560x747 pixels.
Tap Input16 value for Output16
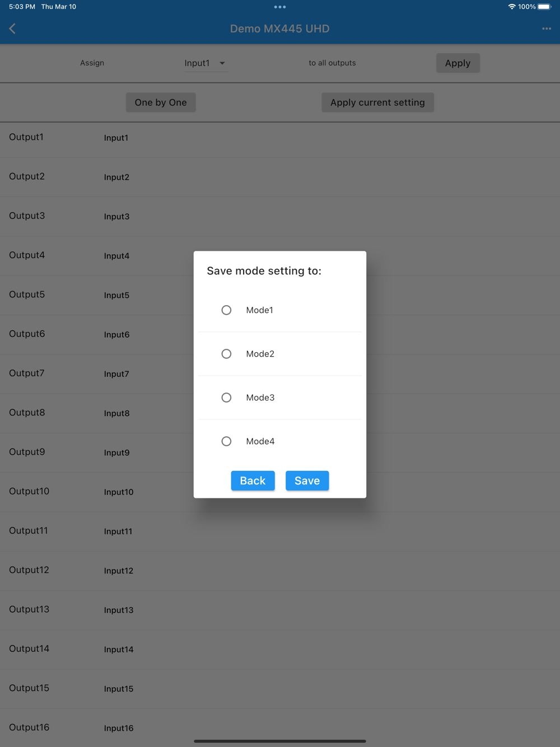(x=119, y=728)
